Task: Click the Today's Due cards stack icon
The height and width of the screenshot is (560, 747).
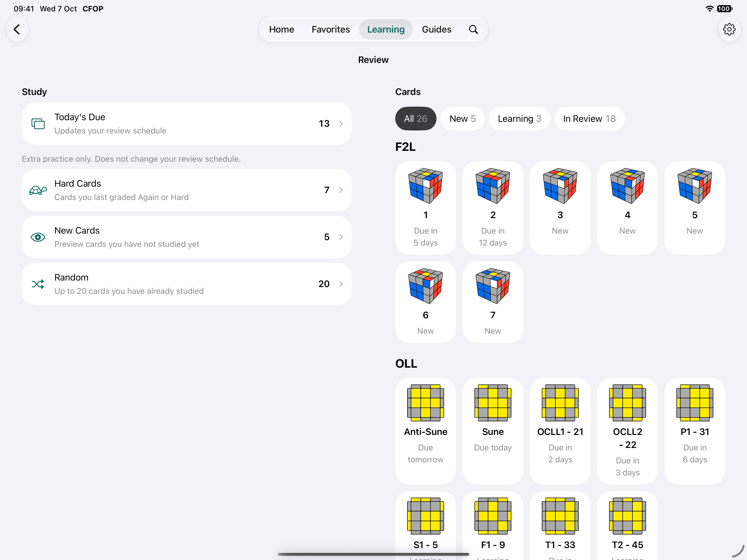Action: click(38, 123)
